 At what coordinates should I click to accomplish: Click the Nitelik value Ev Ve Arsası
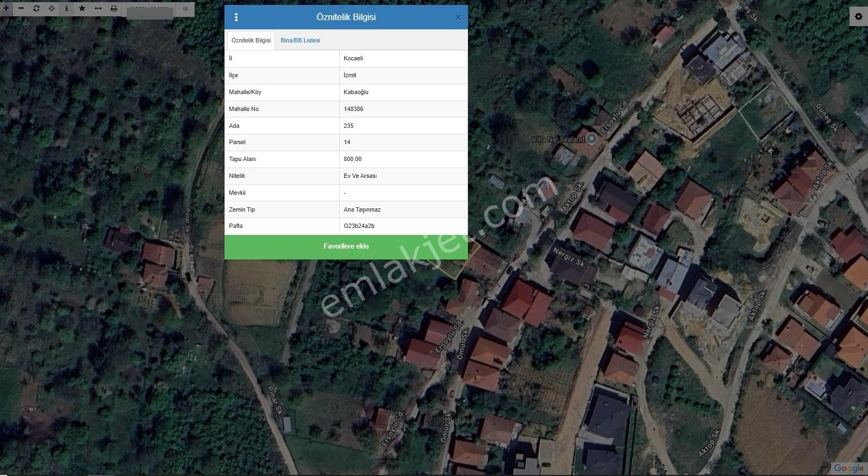[x=360, y=176]
